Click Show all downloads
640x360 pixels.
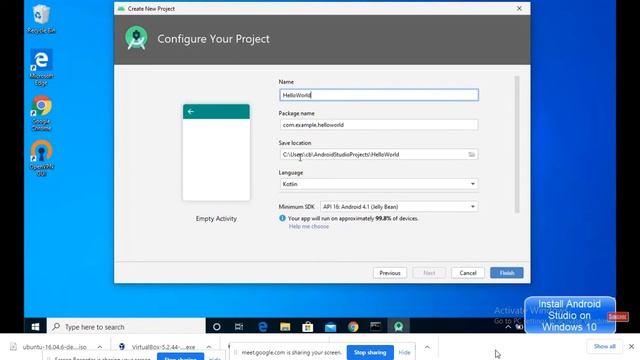tap(604, 346)
